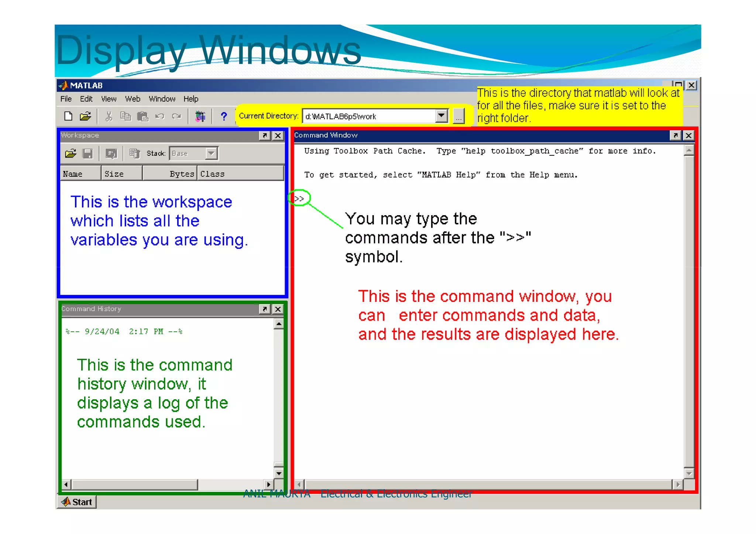
Task: Undock the Workspace panel
Action: (264, 135)
